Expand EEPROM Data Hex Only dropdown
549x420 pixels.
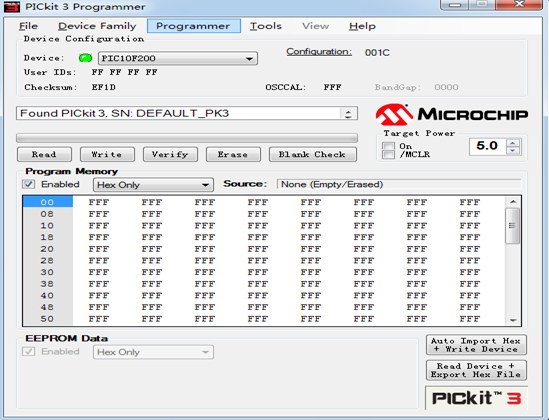click(x=153, y=352)
